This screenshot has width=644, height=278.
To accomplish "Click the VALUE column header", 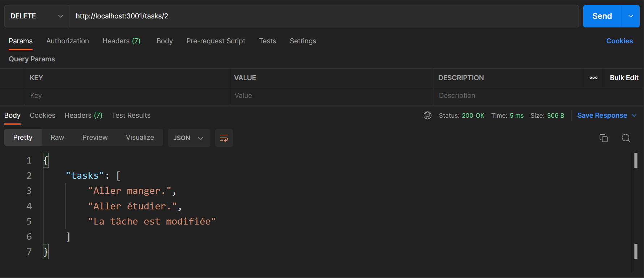I will point(245,78).
